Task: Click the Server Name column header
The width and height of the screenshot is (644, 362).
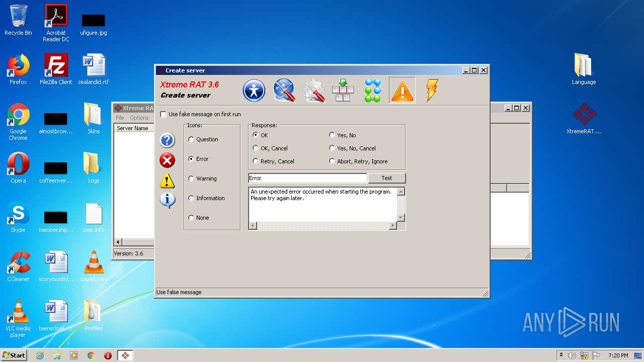Action: (x=134, y=128)
